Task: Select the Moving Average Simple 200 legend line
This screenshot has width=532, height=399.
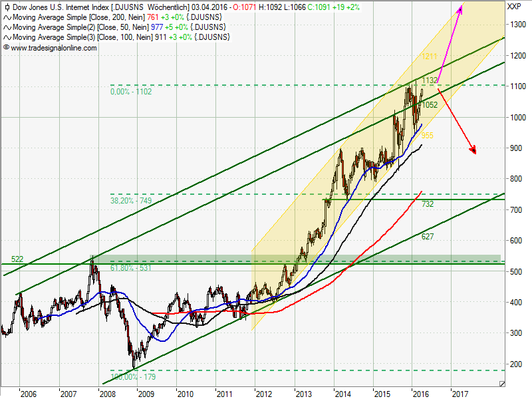Action: [x=118, y=17]
